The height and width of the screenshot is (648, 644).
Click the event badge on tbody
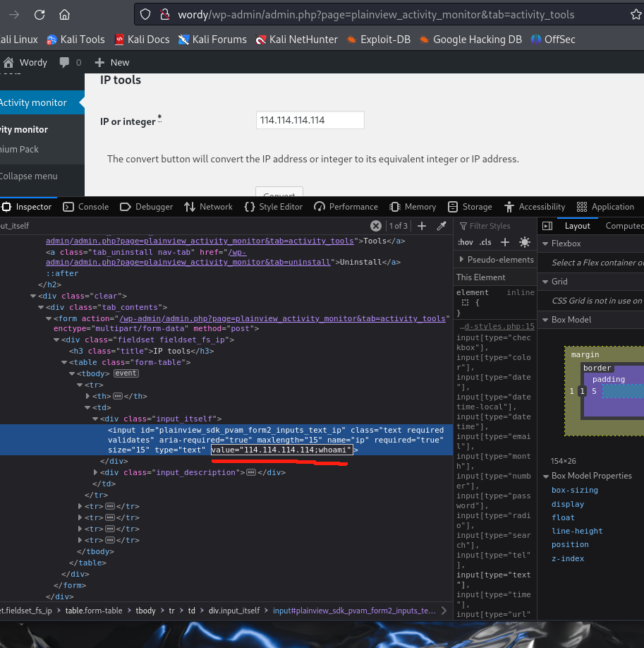tap(126, 373)
